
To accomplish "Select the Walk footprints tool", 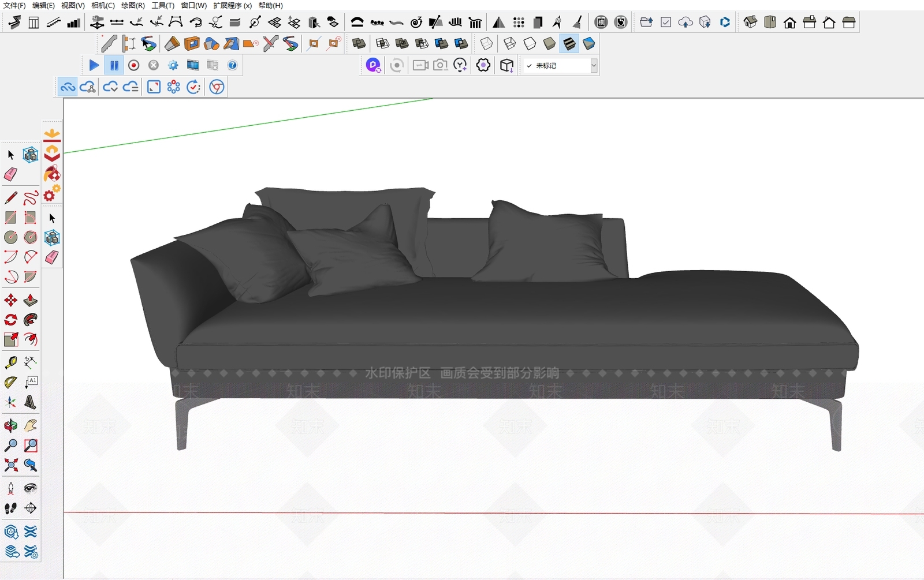I will pyautogui.click(x=10, y=508).
